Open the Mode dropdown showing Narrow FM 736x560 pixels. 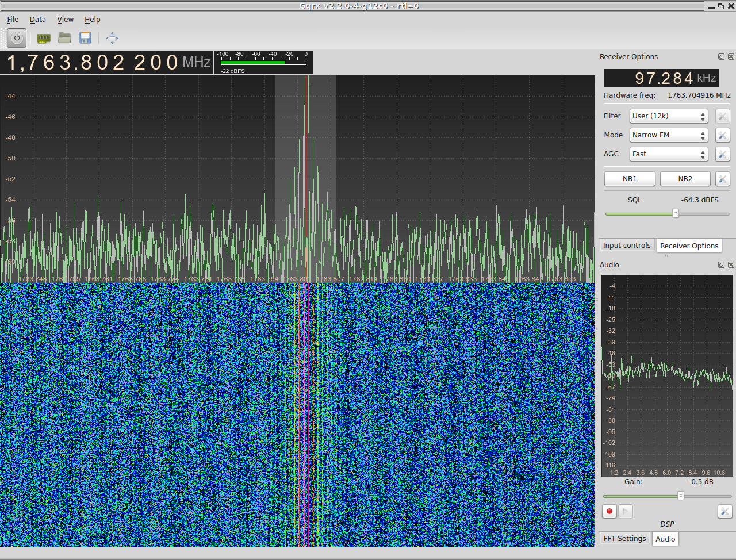[668, 135]
